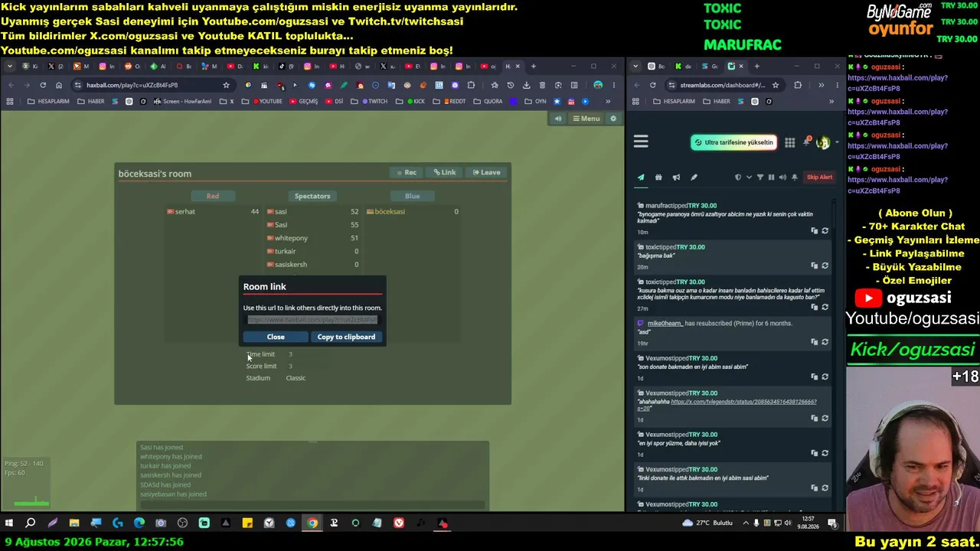Go to home page in left browser

click(x=59, y=85)
